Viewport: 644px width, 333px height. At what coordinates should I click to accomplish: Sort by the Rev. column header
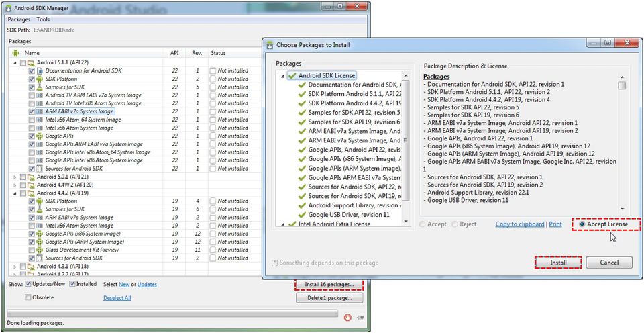coord(197,53)
